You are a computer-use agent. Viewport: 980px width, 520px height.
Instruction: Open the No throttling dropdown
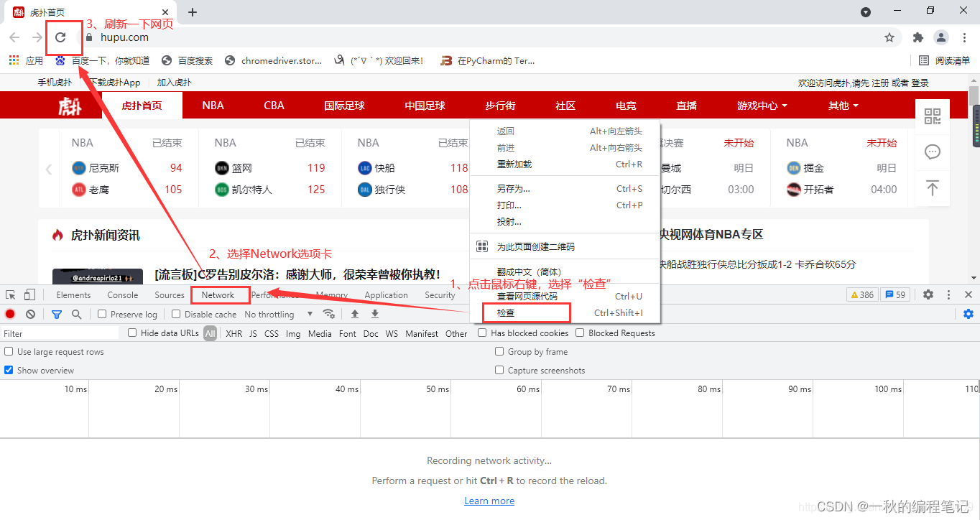[279, 314]
